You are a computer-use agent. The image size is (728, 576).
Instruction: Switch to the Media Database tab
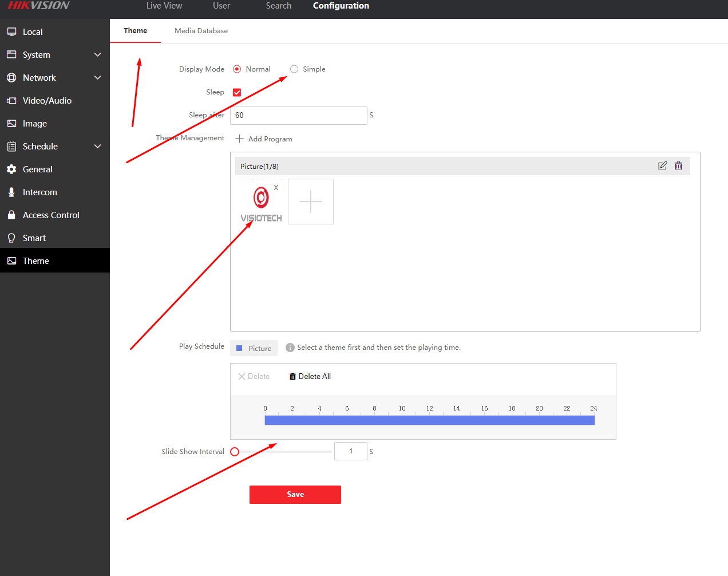[x=201, y=31]
